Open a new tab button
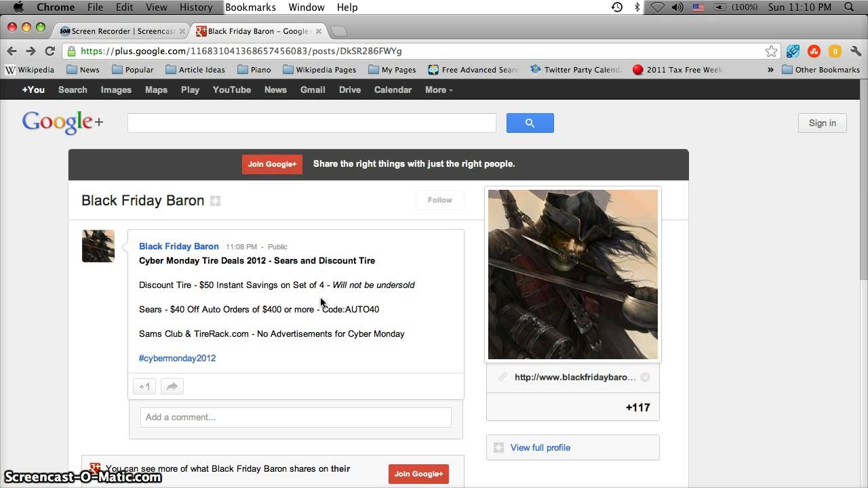Image resolution: width=868 pixels, height=488 pixels. [339, 31]
